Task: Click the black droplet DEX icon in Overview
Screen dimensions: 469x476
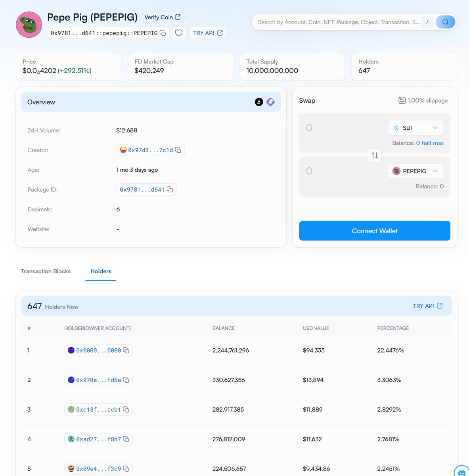Action: 259,102
